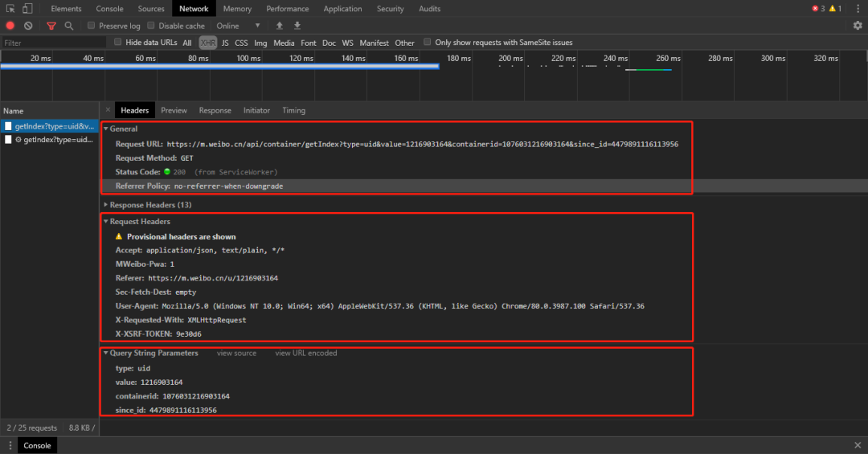The image size is (868, 454).
Task: Click the red error count indicator
Action: pos(819,8)
